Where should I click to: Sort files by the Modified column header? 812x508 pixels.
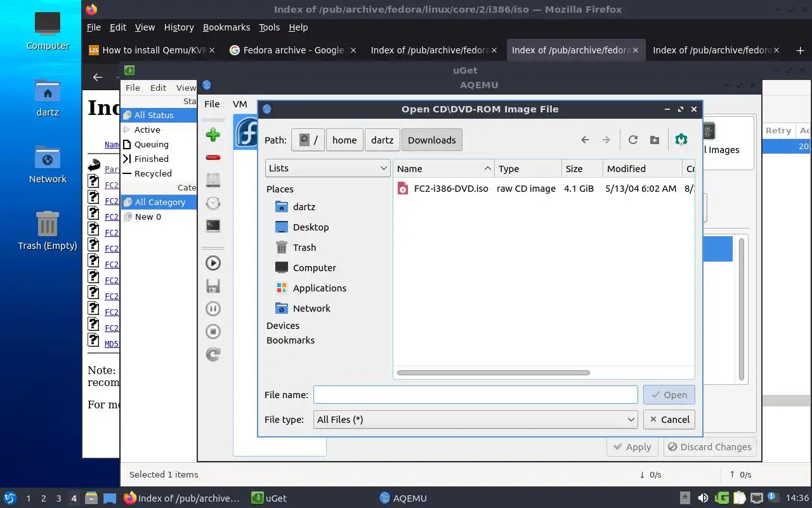642,168
